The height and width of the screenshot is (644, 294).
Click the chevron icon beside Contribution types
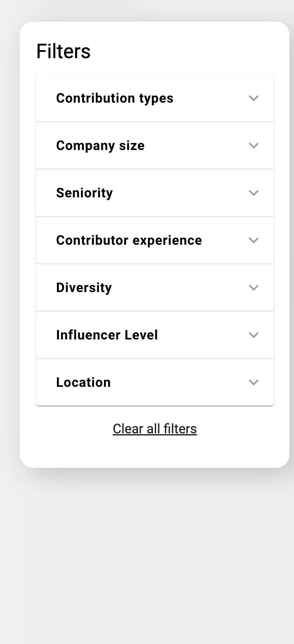[x=253, y=98]
